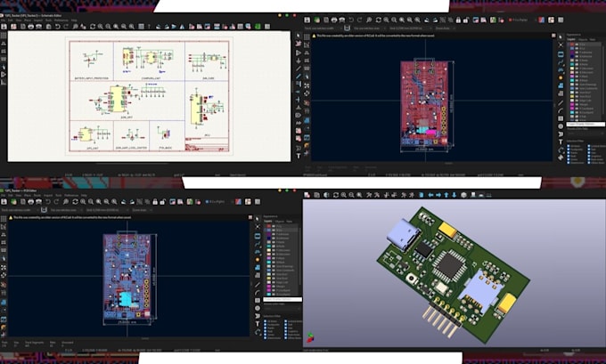Select Add Via tool in top-right PCB Editor
The height and width of the screenshot is (364, 606).
tap(561, 77)
